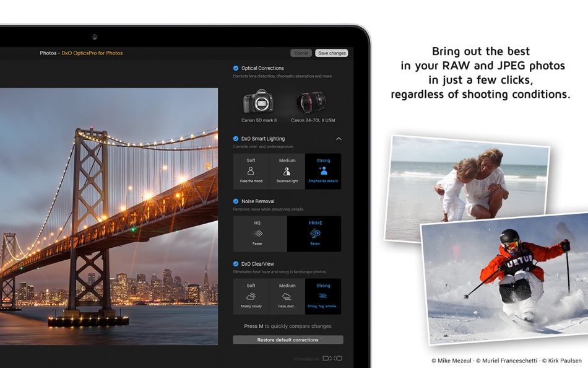This screenshot has width=588, height=368.
Task: Collapse the DxO Smart Lighting section chevron
Action: [339, 139]
